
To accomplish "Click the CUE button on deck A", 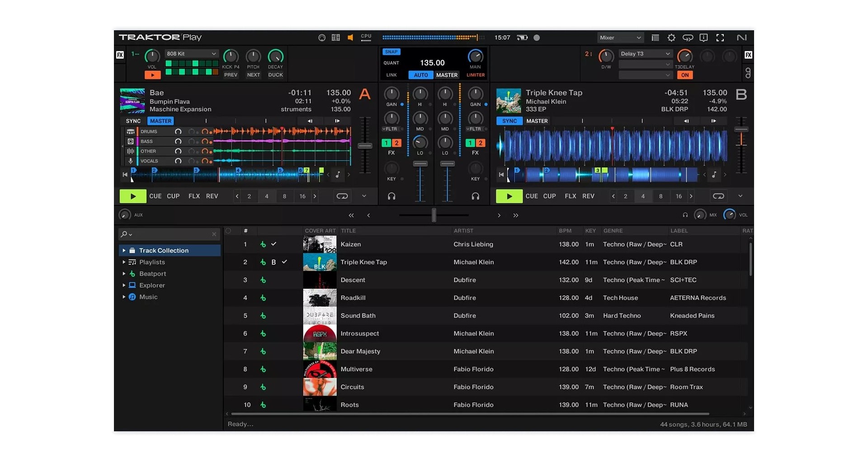I will point(156,196).
